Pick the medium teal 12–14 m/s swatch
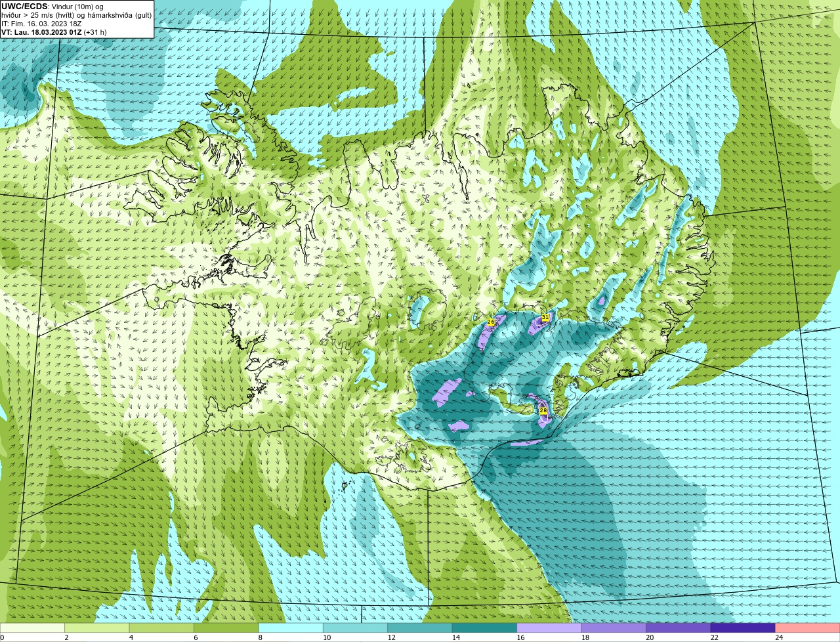840x642 pixels. 420,628
